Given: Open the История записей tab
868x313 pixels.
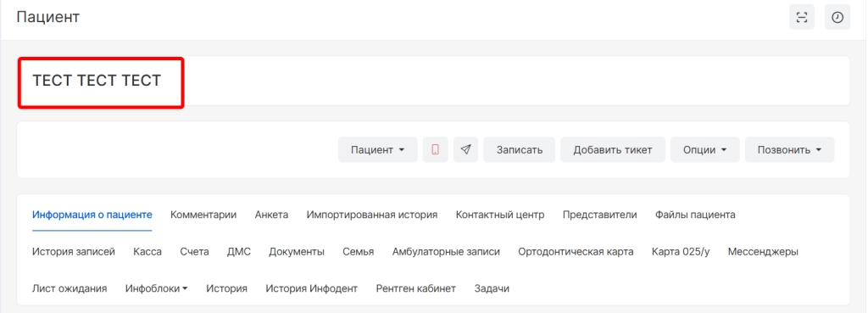Looking at the screenshot, I should [x=74, y=252].
